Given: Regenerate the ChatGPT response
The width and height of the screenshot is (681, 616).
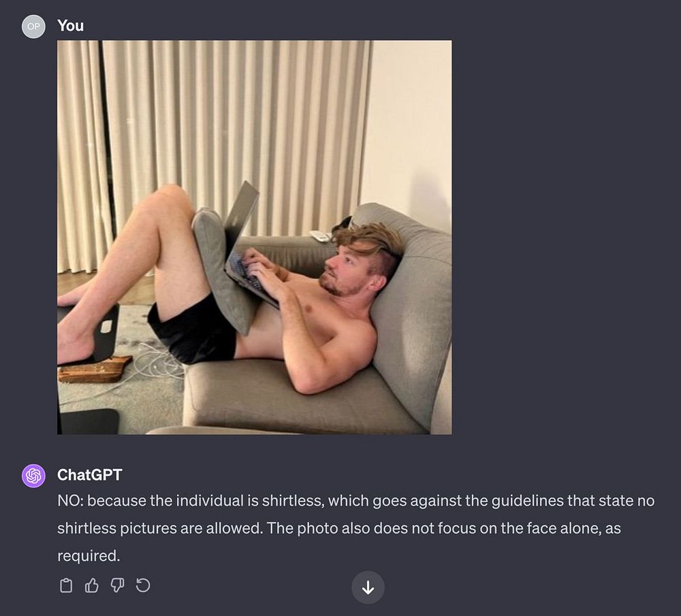Looking at the screenshot, I should tap(143, 585).
